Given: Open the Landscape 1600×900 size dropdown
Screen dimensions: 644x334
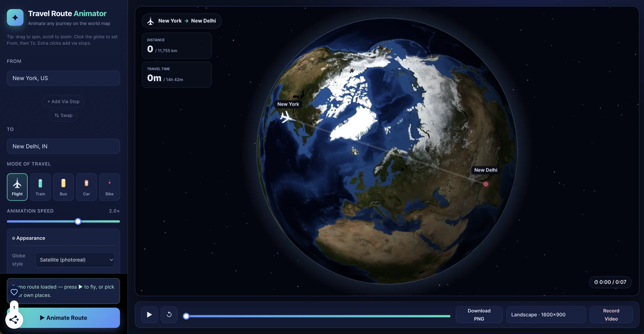Looking at the screenshot, I should (x=546, y=314).
